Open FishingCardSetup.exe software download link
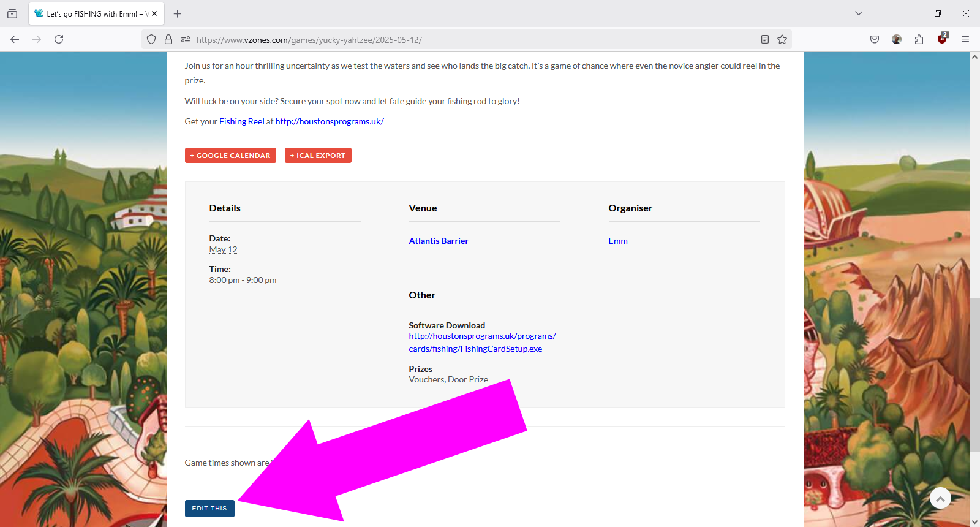980x527 pixels. coord(483,343)
